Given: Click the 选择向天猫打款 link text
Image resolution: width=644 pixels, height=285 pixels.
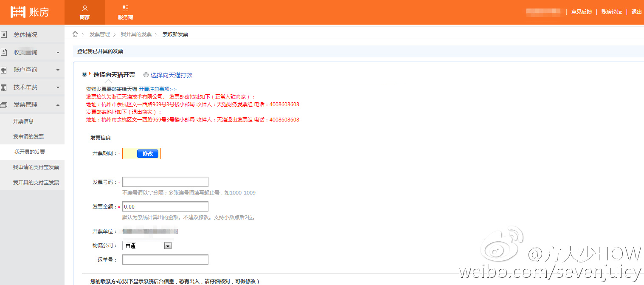Looking at the screenshot, I should (x=172, y=75).
